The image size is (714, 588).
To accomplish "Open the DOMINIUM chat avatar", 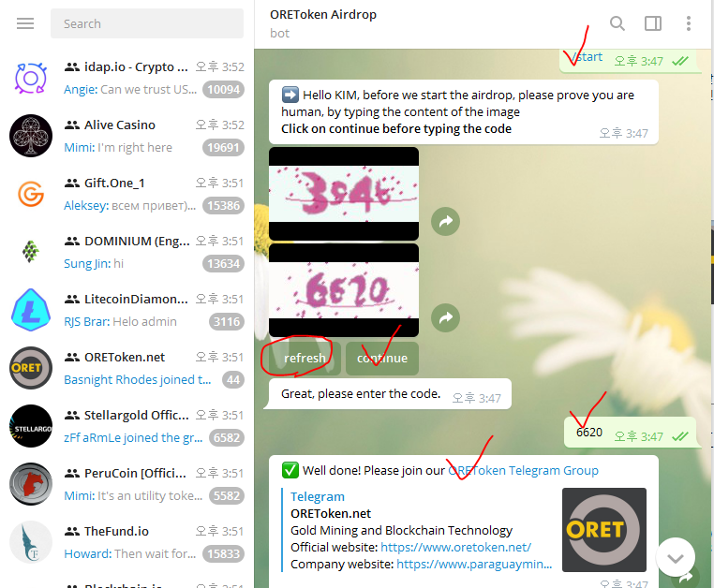I will click(31, 252).
